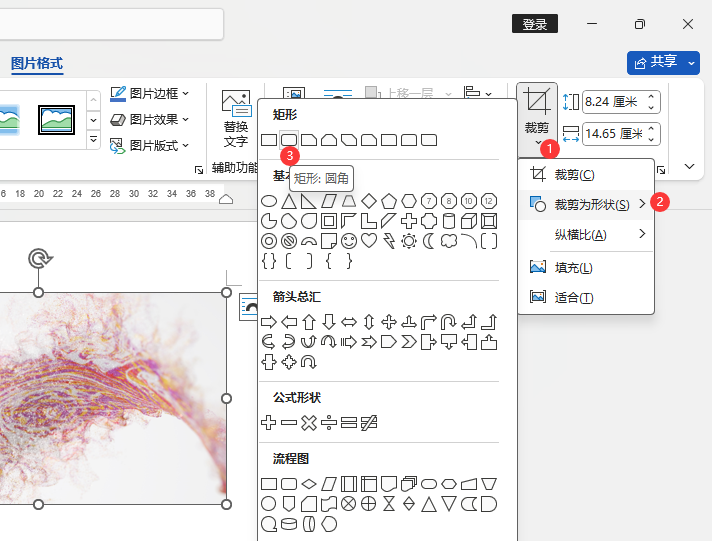Click the layout options button beside the picture
The height and width of the screenshot is (541, 712).
[248, 307]
